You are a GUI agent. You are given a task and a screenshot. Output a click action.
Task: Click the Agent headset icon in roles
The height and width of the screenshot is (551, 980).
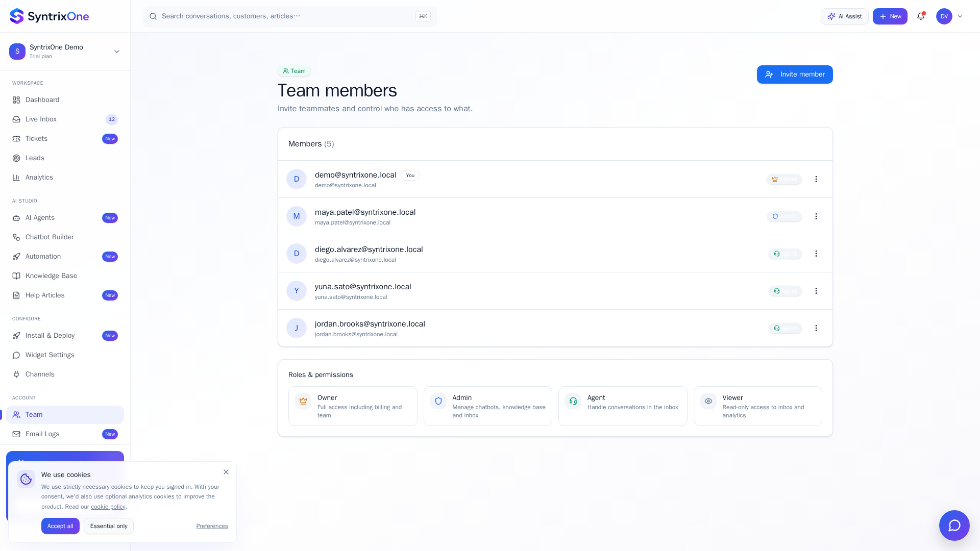573,401
